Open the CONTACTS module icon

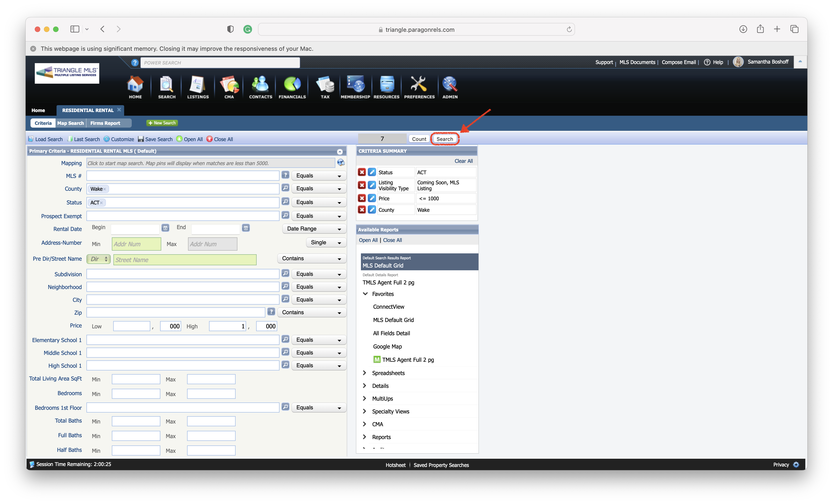click(260, 87)
